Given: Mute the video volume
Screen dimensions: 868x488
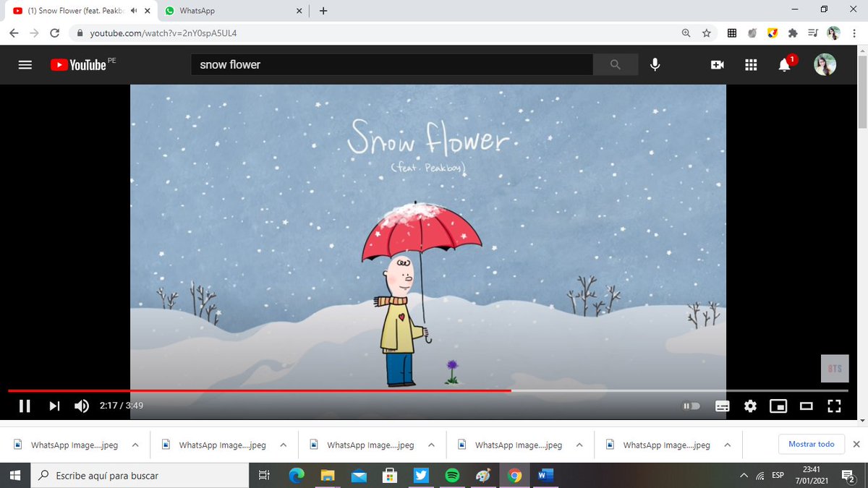Looking at the screenshot, I should (82, 406).
